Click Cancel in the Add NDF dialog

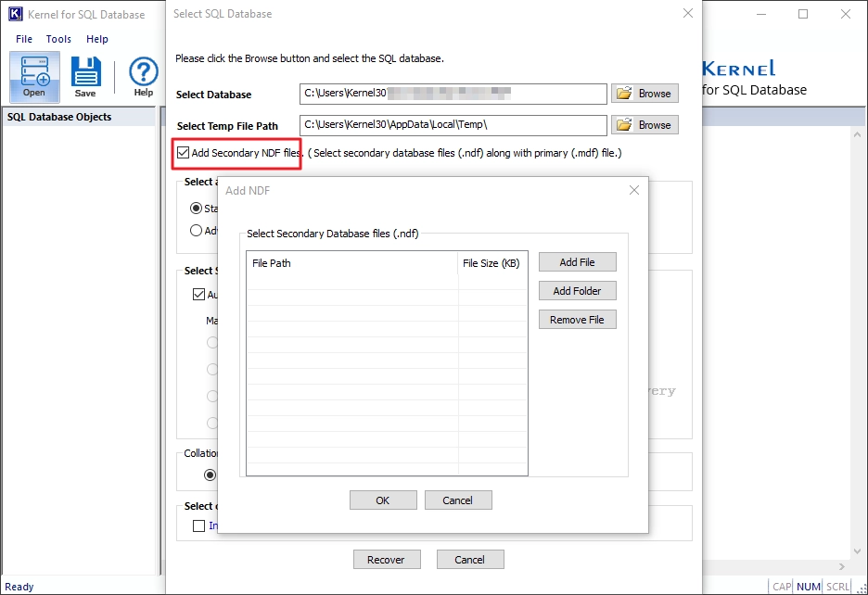[458, 500]
